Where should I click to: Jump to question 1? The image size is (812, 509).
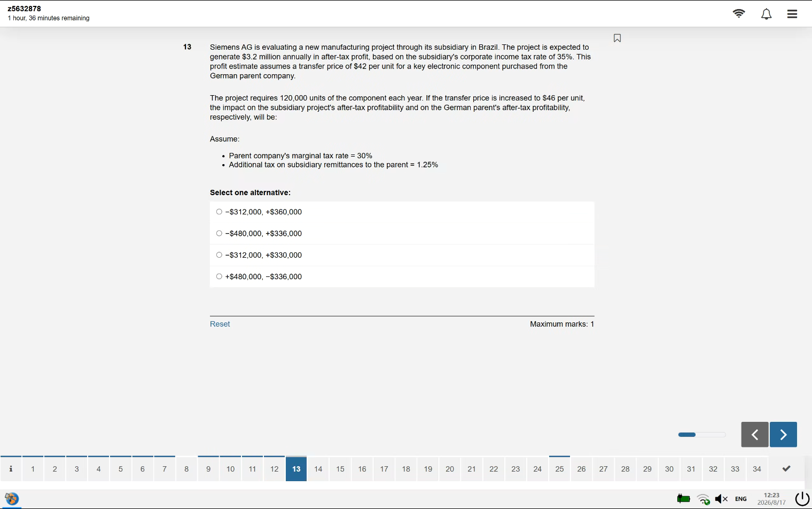(33, 469)
